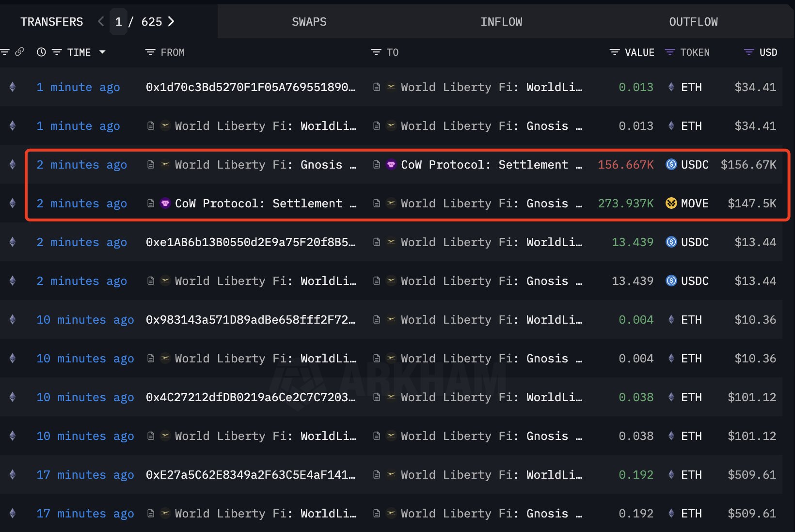795x532 pixels.
Task: Click the MOVE token icon
Action: tap(671, 203)
